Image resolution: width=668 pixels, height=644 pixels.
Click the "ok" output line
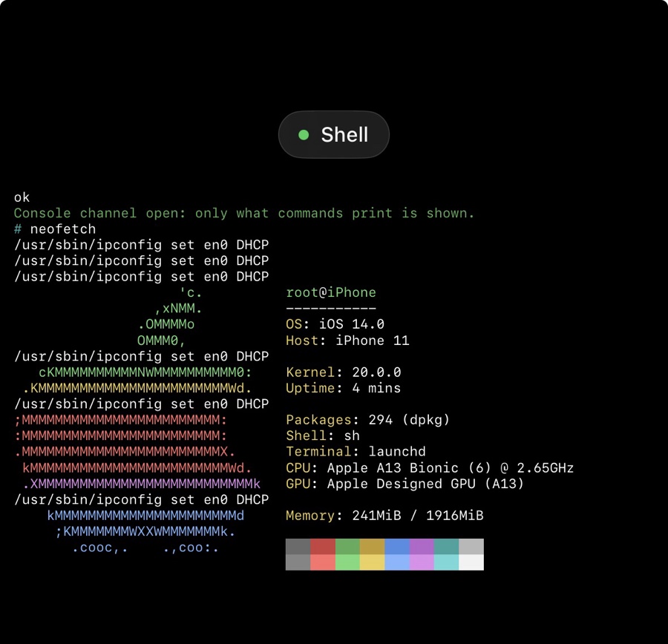tap(22, 197)
